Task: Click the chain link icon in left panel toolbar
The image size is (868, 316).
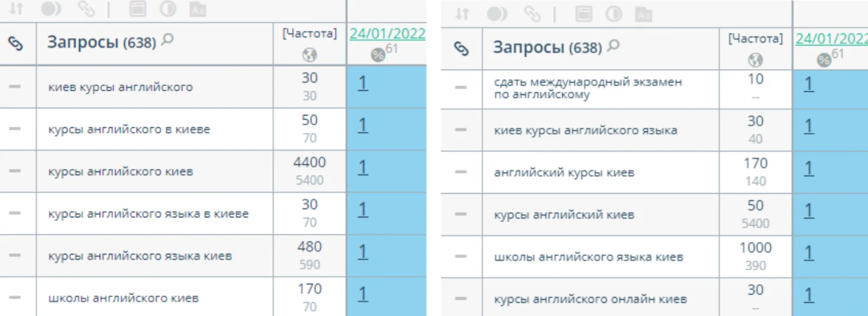Action: click(x=86, y=9)
